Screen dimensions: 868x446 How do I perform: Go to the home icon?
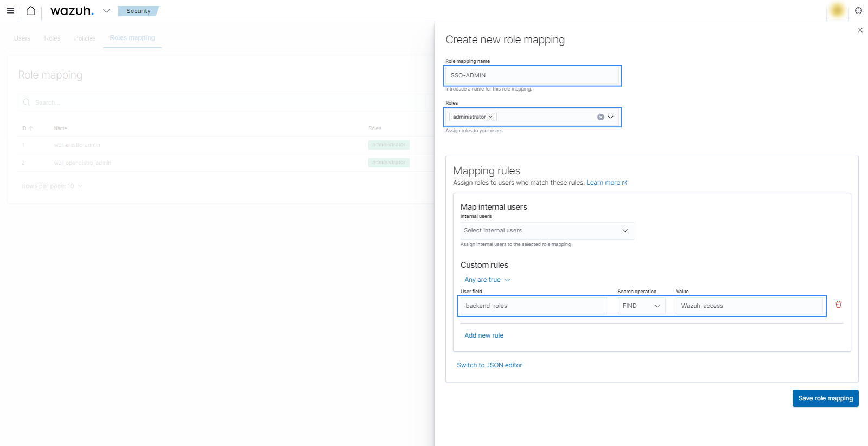(31, 11)
